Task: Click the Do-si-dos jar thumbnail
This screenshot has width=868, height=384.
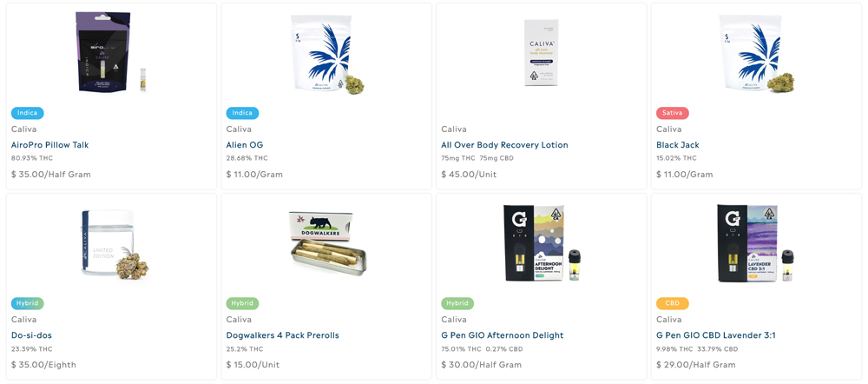Action: [111, 243]
